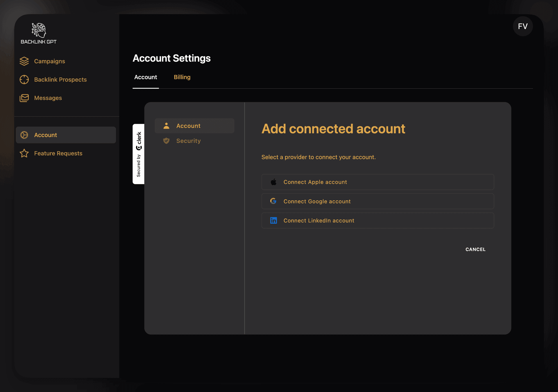Click the Backlink Prospects crosshair icon
This screenshot has height=392, width=558.
point(24,80)
